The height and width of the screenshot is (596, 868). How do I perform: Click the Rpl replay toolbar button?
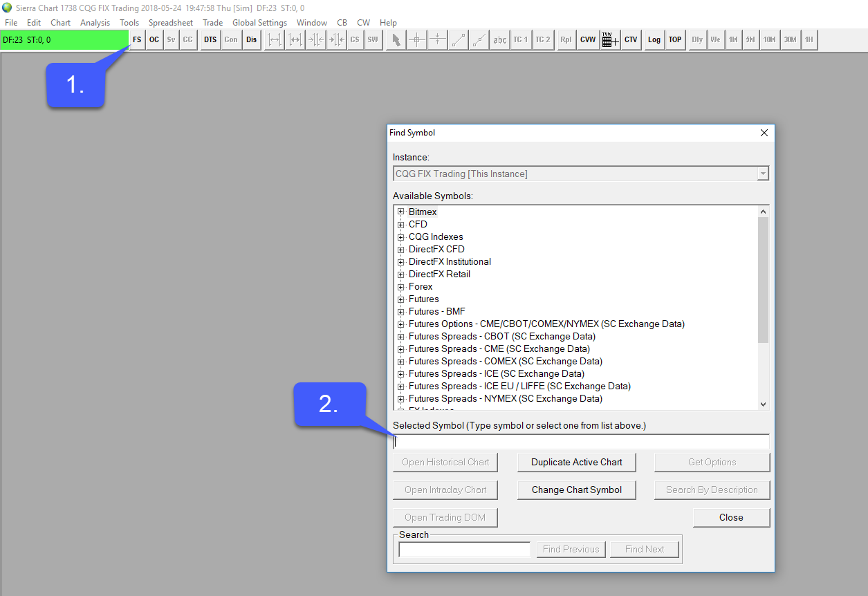[x=566, y=40]
